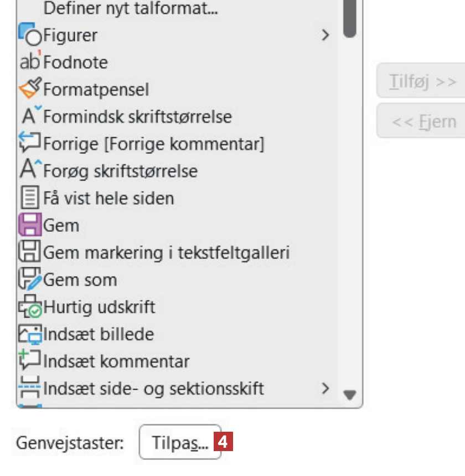The height and width of the screenshot is (476, 465).
Task: Select "Gem markering i tekstfeltgalleri" command
Action: click(x=166, y=252)
